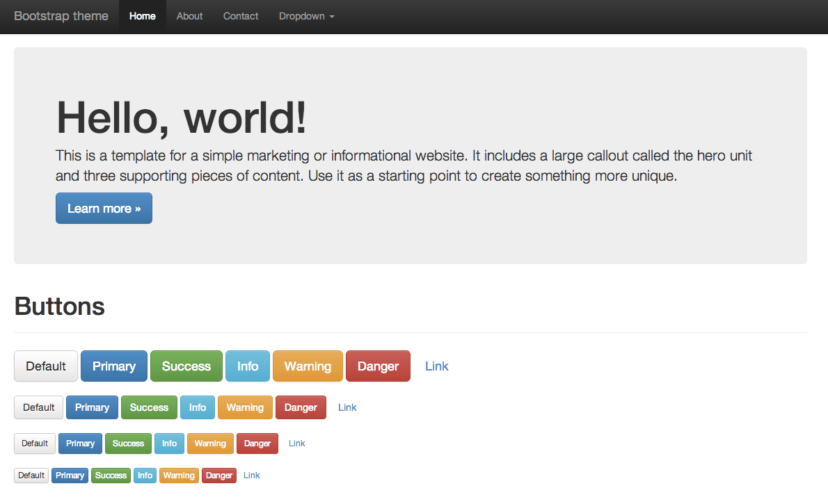
Task: Click the "Learn more »" button
Action: (x=104, y=208)
